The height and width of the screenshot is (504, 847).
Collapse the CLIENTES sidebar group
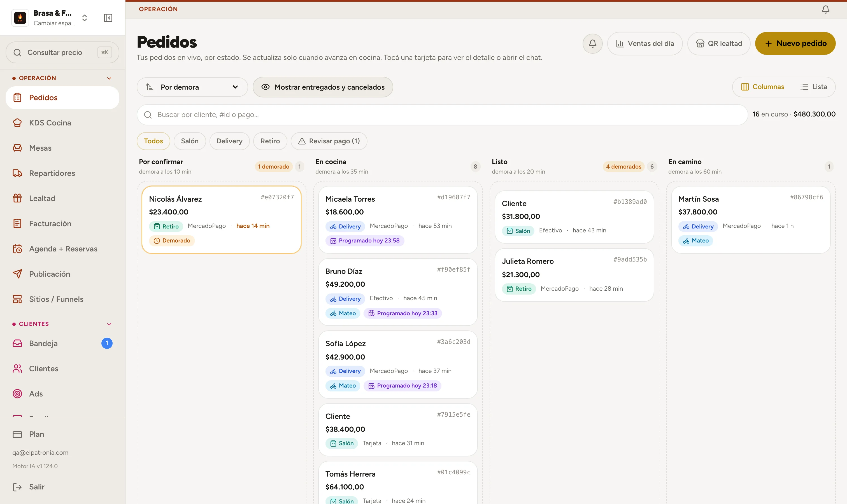[x=62, y=324]
